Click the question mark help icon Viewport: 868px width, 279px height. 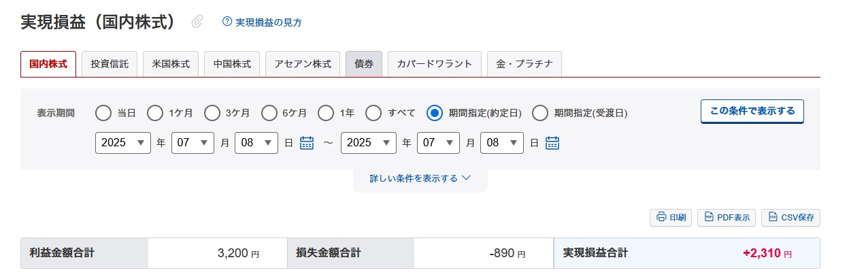pos(227,22)
